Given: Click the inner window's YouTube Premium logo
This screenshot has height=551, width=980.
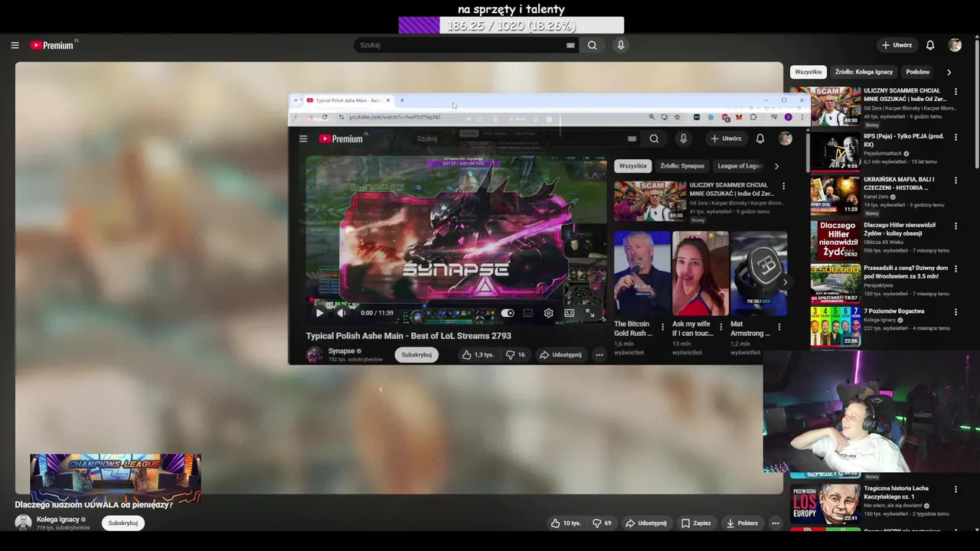Looking at the screenshot, I should [x=341, y=139].
